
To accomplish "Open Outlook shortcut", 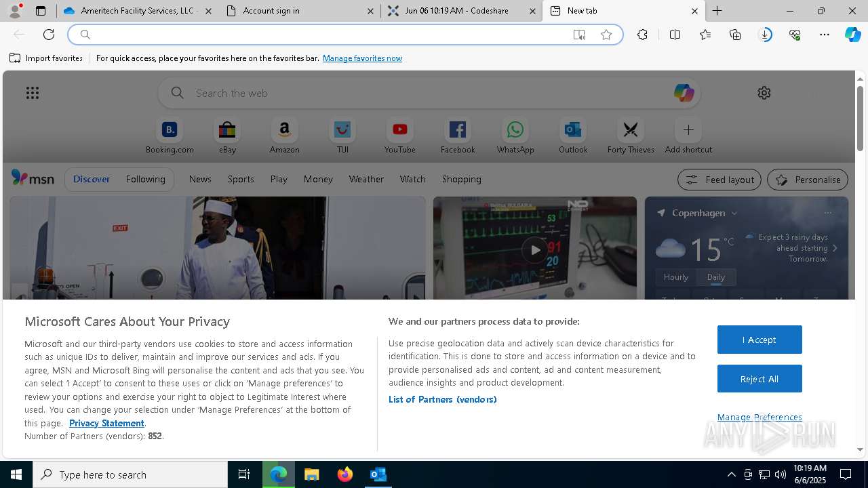I will (573, 136).
